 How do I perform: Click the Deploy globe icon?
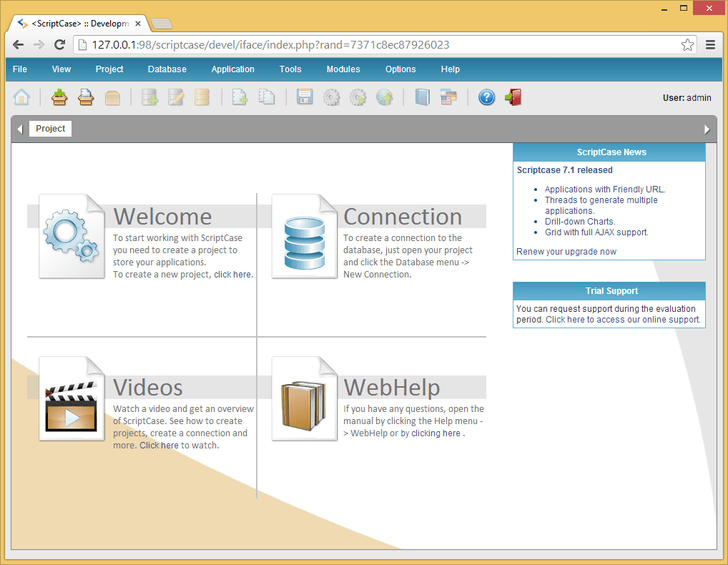pyautogui.click(x=385, y=97)
